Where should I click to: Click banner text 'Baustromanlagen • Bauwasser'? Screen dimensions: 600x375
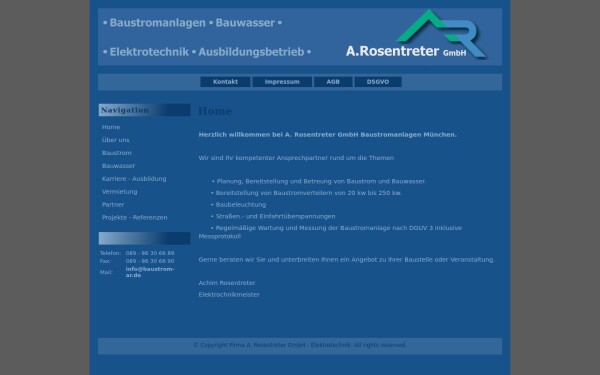point(192,23)
